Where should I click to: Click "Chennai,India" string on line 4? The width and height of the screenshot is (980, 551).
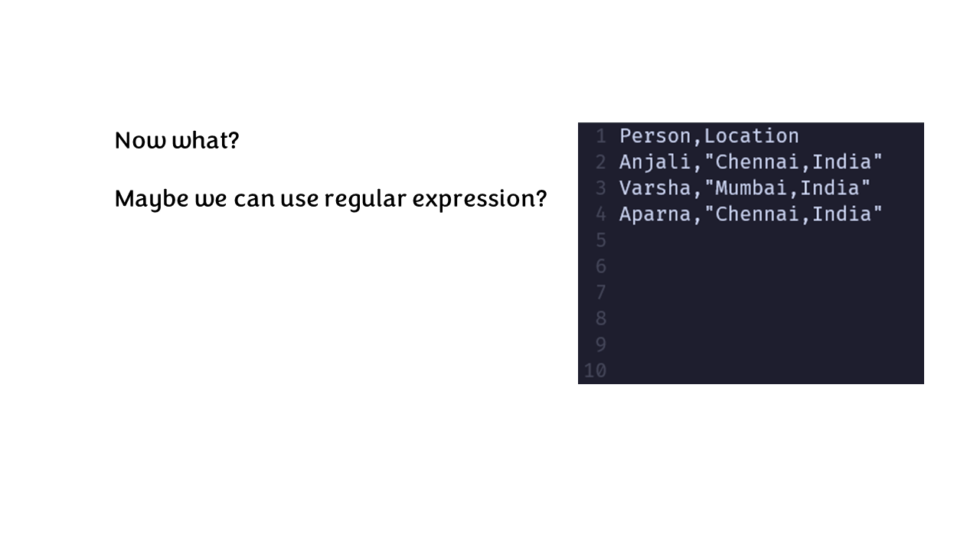pyautogui.click(x=793, y=214)
